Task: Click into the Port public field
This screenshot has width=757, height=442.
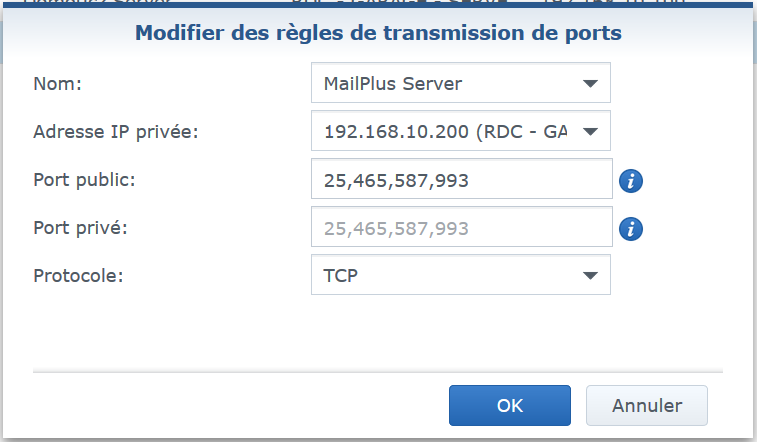Action: pyautogui.click(x=460, y=181)
